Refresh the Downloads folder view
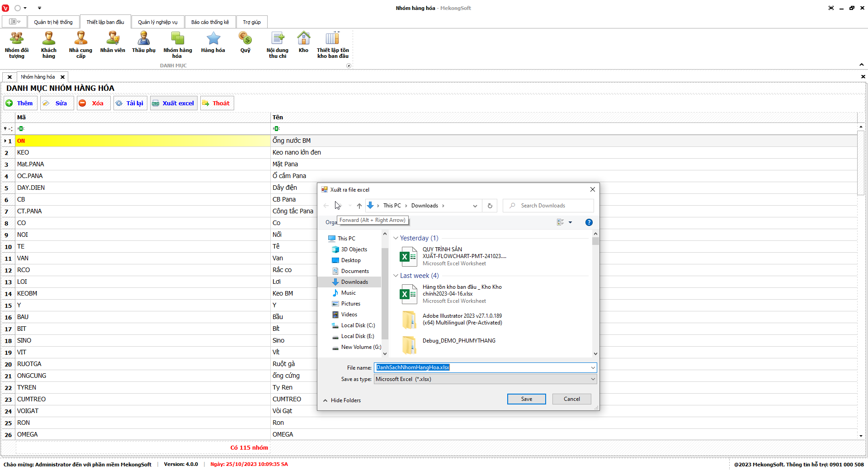868x470 pixels. click(x=490, y=206)
